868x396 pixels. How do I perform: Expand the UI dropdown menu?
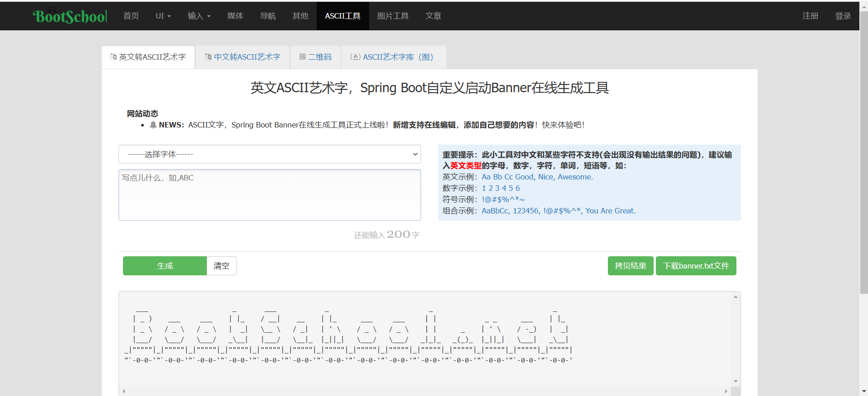[x=163, y=16]
